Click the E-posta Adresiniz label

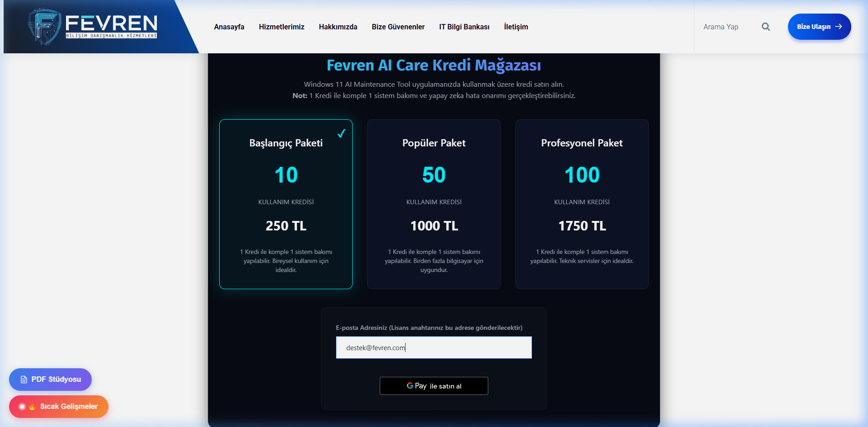(429, 328)
